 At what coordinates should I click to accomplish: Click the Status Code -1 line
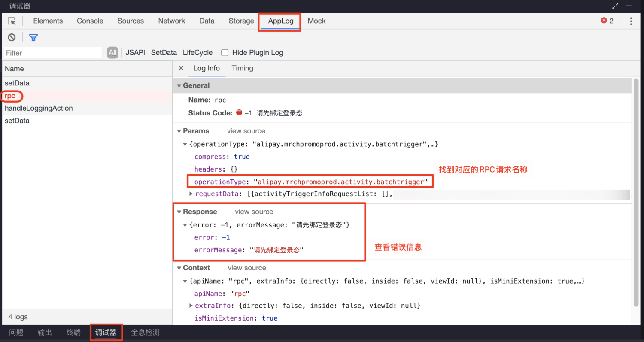245,113
